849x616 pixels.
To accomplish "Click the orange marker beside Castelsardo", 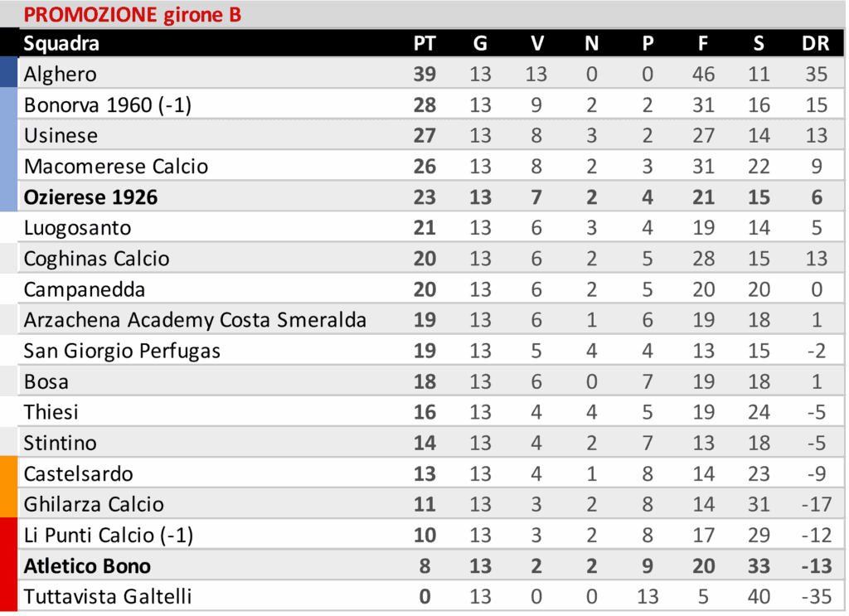I will (x=8, y=489).
